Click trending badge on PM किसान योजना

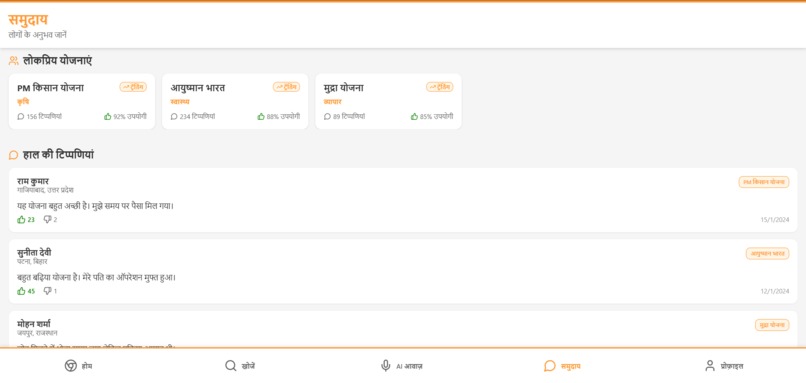[x=133, y=87]
